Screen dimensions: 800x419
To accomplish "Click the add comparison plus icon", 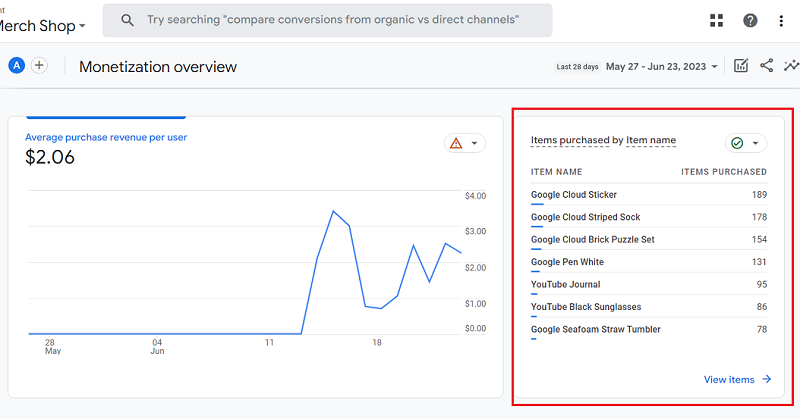I will point(39,65).
